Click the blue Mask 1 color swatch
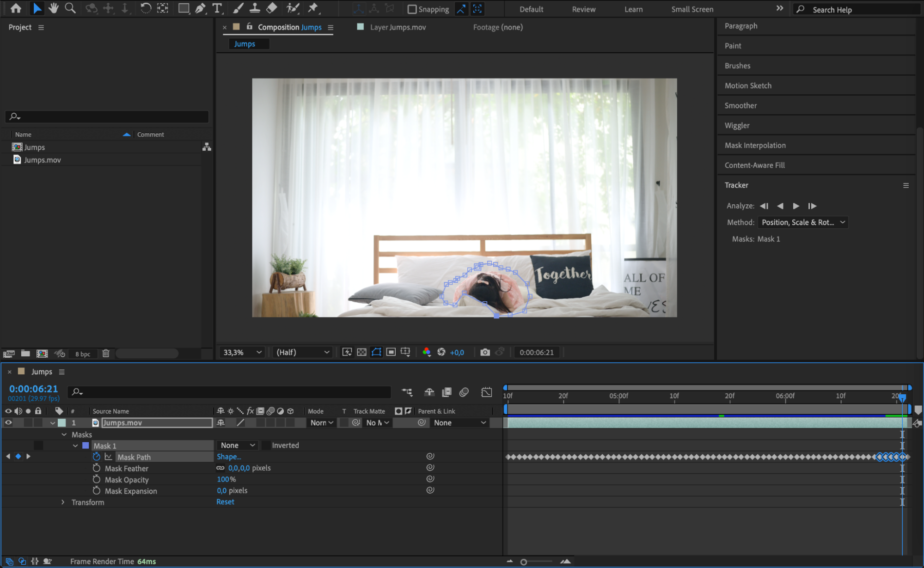Viewport: 924px width, 568px height. [x=86, y=446]
